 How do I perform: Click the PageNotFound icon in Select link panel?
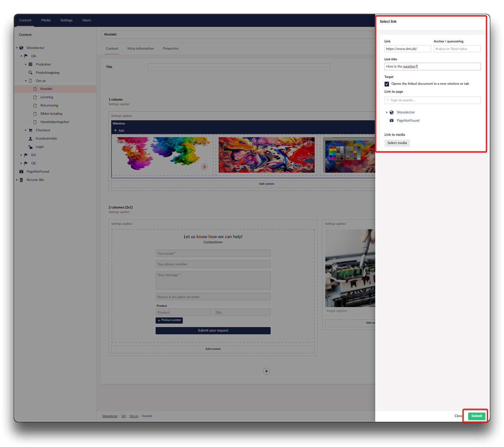click(x=391, y=121)
